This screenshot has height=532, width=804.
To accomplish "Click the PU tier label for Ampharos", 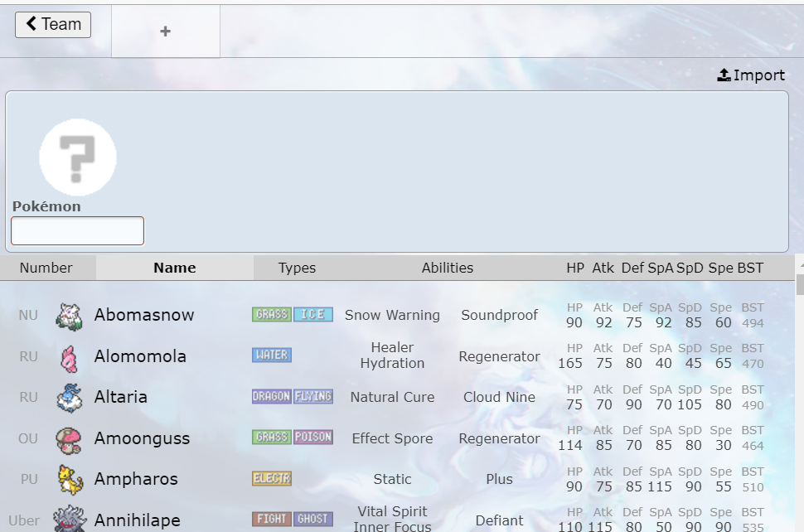I will (x=29, y=479).
